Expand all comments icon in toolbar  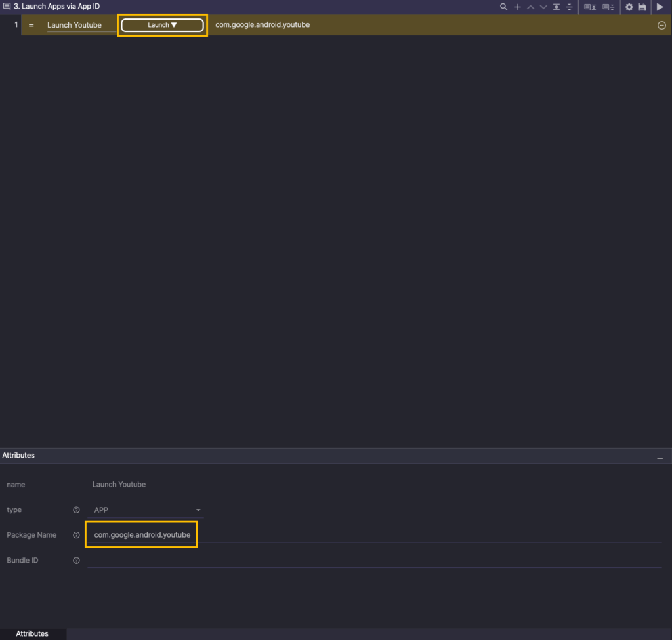[x=590, y=7]
